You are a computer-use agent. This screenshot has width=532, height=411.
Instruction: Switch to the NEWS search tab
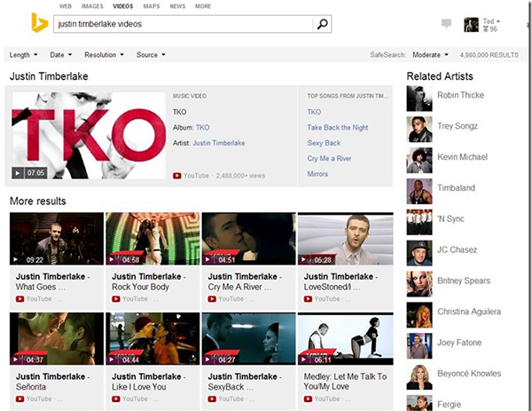click(x=177, y=6)
